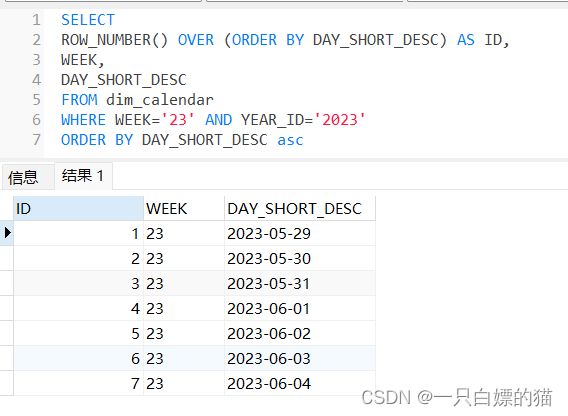
Task: Select the cell with date 2023-06-04
Action: point(300,383)
